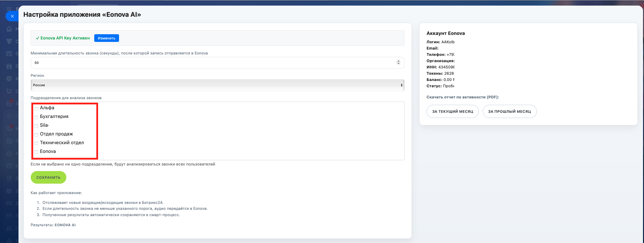Open the mail envelope icon in the sidebar
This screenshot has height=243, width=644.
(9, 216)
